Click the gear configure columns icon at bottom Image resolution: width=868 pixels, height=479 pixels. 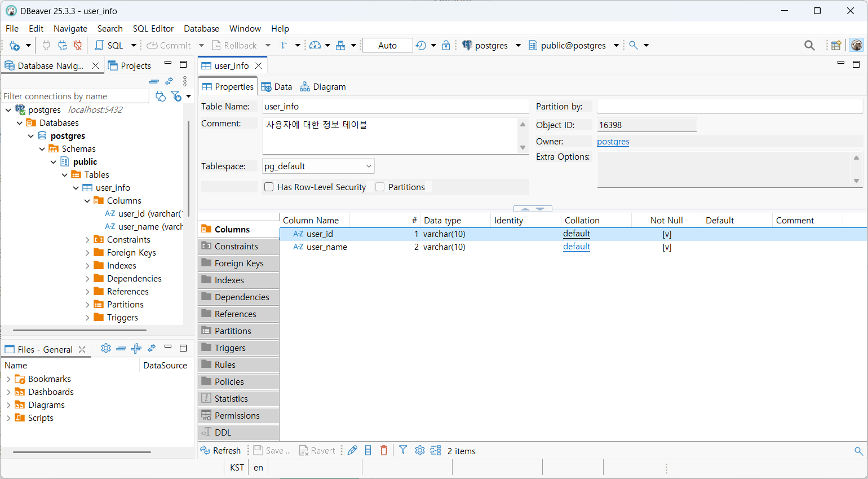pyautogui.click(x=420, y=450)
